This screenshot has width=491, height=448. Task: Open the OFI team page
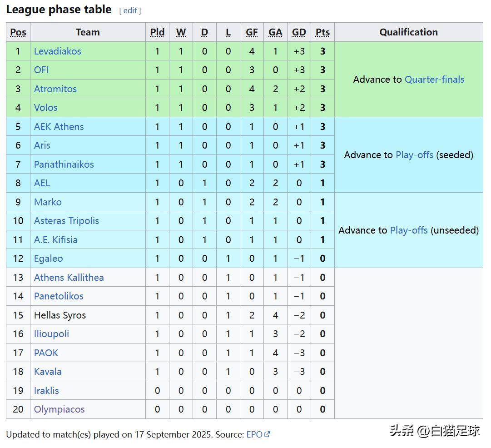41,70
